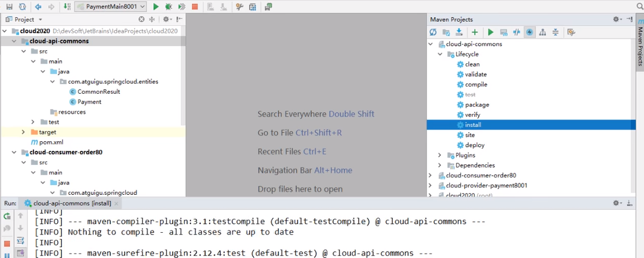
Task: Open Maven Projects panel gear menu
Action: tap(617, 20)
